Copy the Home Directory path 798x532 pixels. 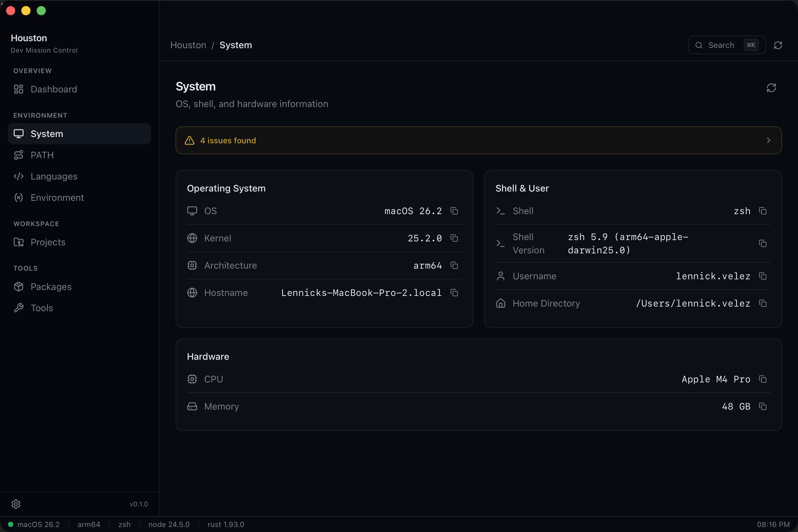[763, 303]
